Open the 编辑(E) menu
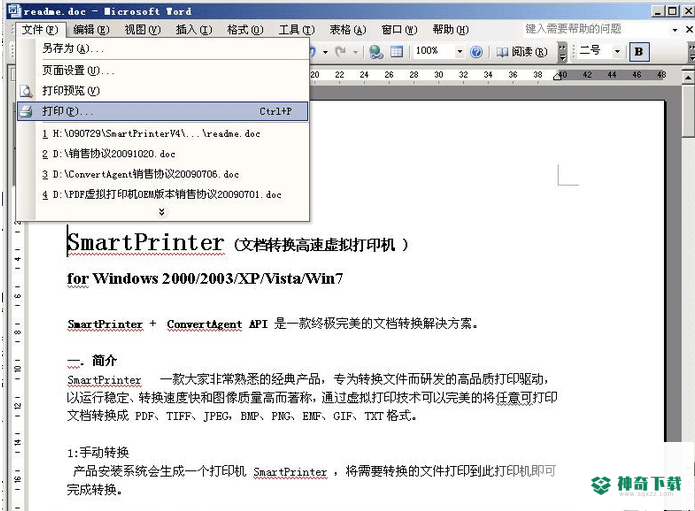This screenshot has height=511, width=695. [91, 30]
